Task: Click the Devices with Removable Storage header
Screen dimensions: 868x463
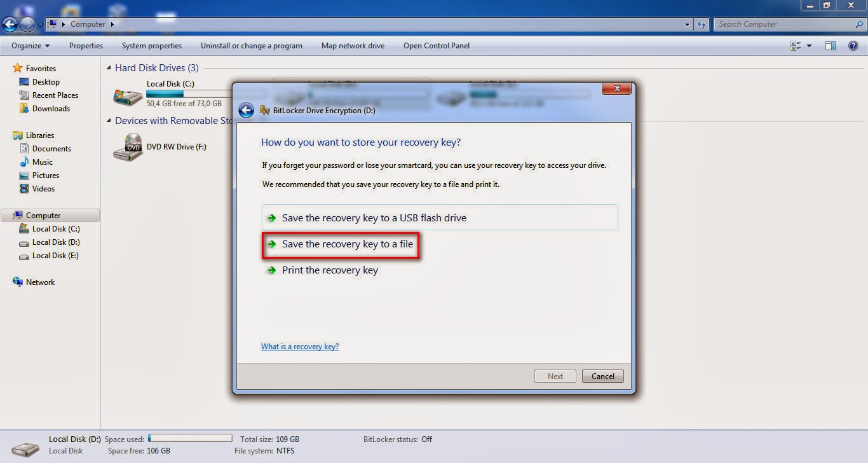Action: pyautogui.click(x=173, y=121)
